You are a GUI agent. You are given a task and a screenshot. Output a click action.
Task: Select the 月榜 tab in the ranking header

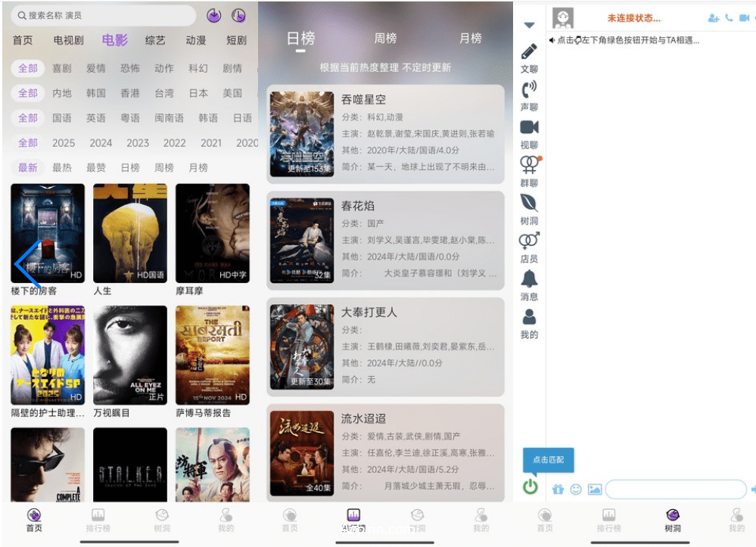(x=470, y=38)
